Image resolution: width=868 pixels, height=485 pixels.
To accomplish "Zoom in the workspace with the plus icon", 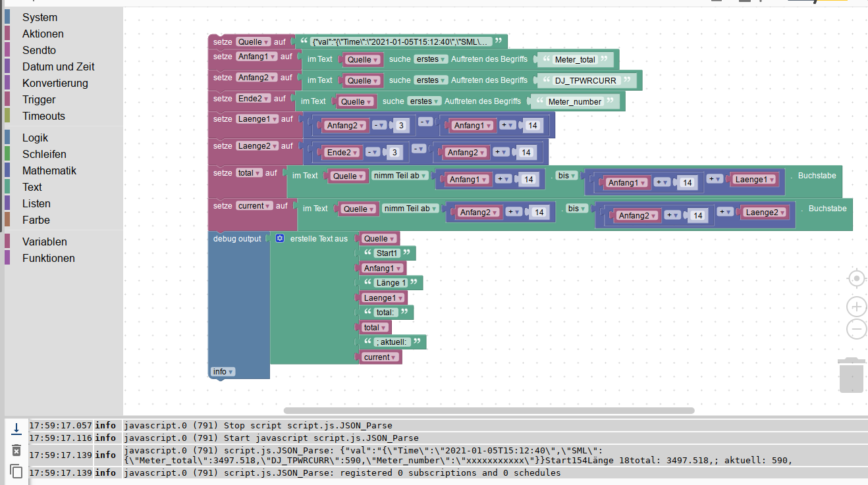I will point(856,306).
